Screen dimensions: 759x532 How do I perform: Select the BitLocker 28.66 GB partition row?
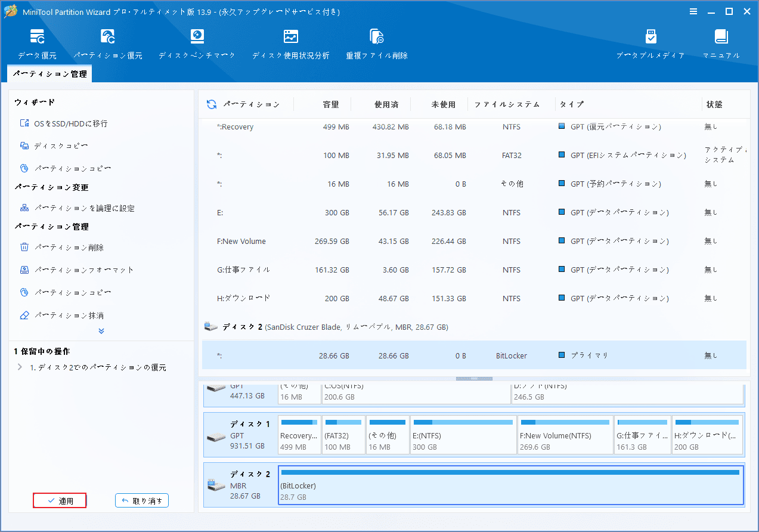tap(474, 355)
